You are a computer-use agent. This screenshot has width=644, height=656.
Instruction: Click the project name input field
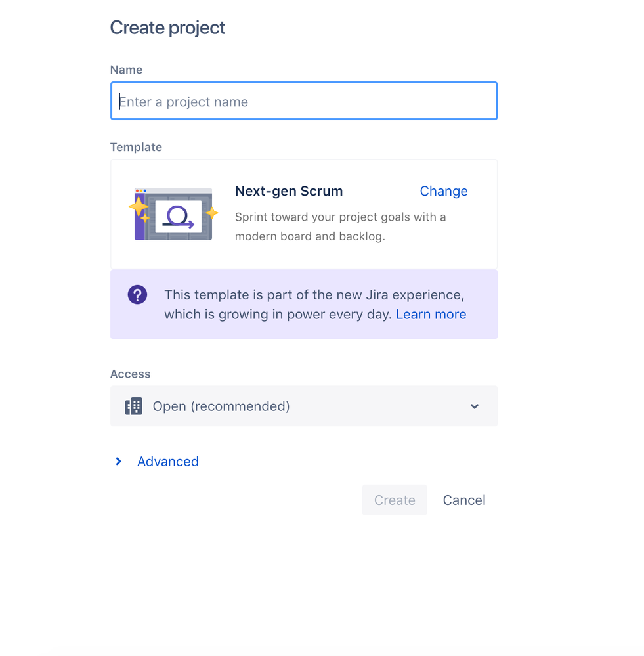pyautogui.click(x=303, y=100)
